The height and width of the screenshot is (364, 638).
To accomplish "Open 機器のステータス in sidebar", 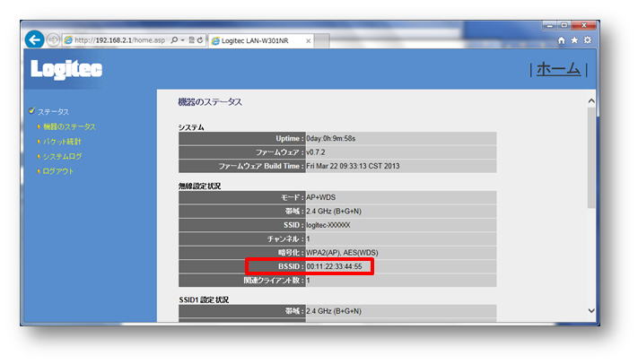I will click(x=69, y=127).
